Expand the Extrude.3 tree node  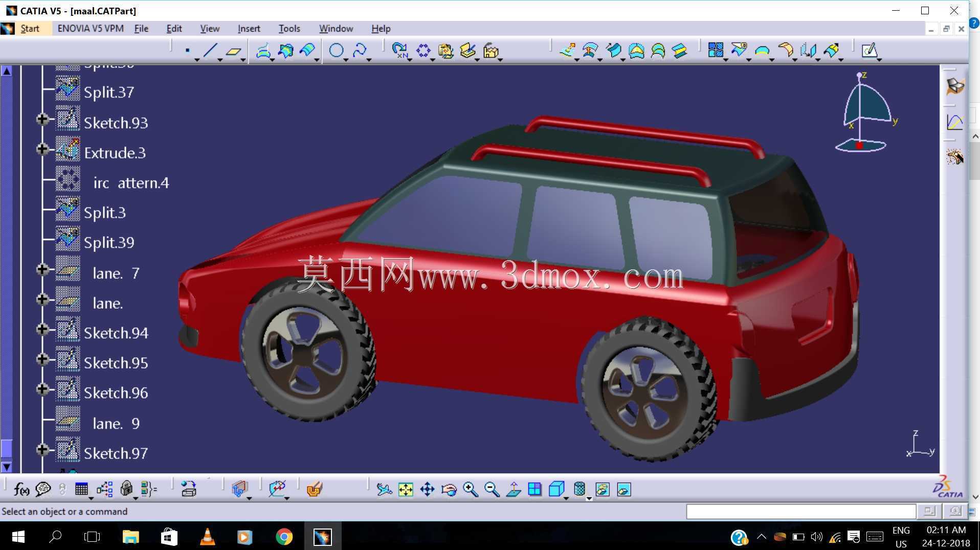coord(42,149)
